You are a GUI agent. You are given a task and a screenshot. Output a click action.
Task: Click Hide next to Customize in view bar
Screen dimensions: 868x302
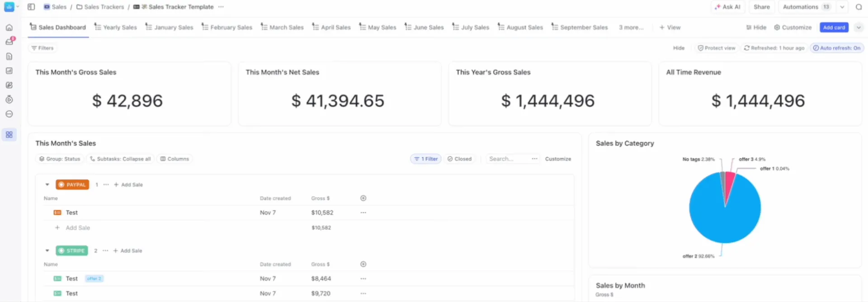click(x=756, y=28)
